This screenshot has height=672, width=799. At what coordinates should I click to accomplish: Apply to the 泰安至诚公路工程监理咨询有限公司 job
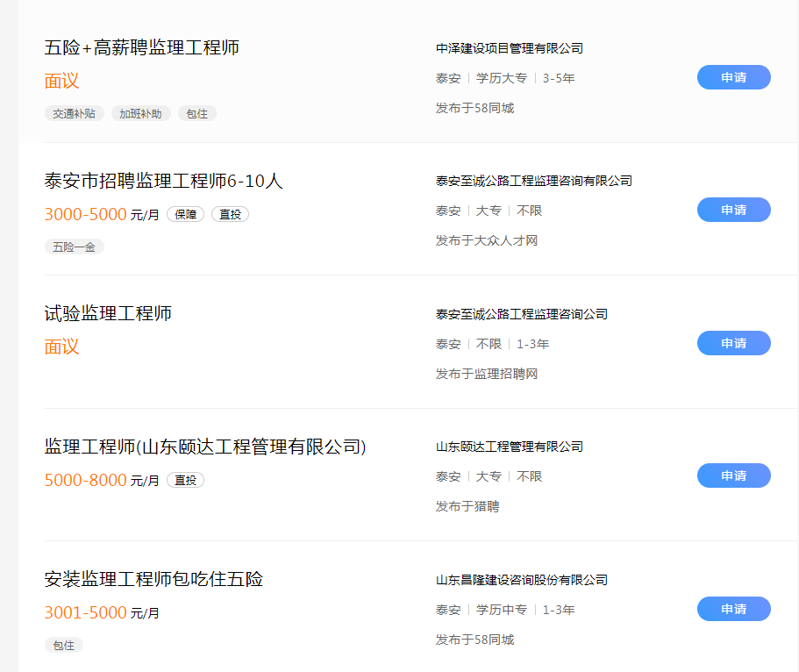733,210
